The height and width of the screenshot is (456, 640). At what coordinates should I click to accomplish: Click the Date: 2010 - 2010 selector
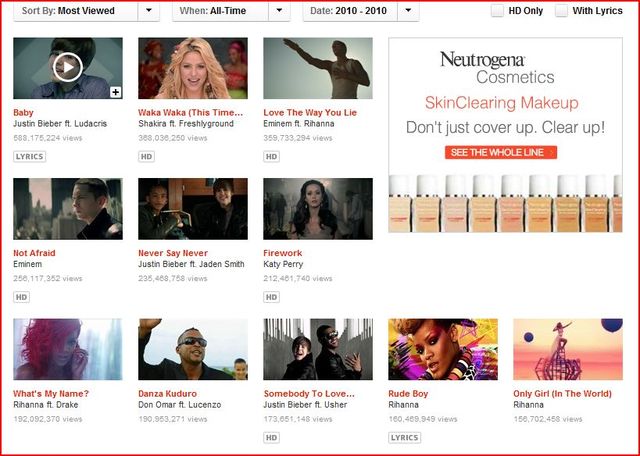[361, 11]
